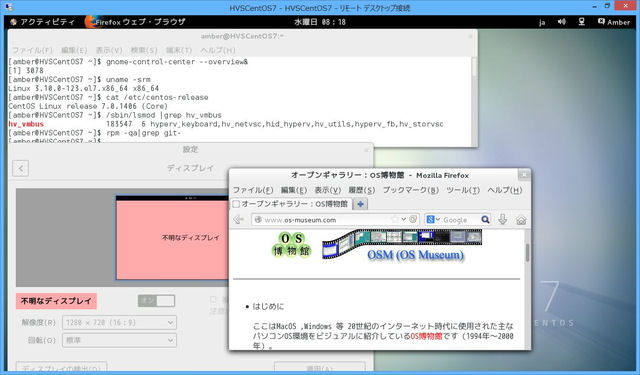Open the Google search engine selector
640x375 pixels.
pos(433,219)
